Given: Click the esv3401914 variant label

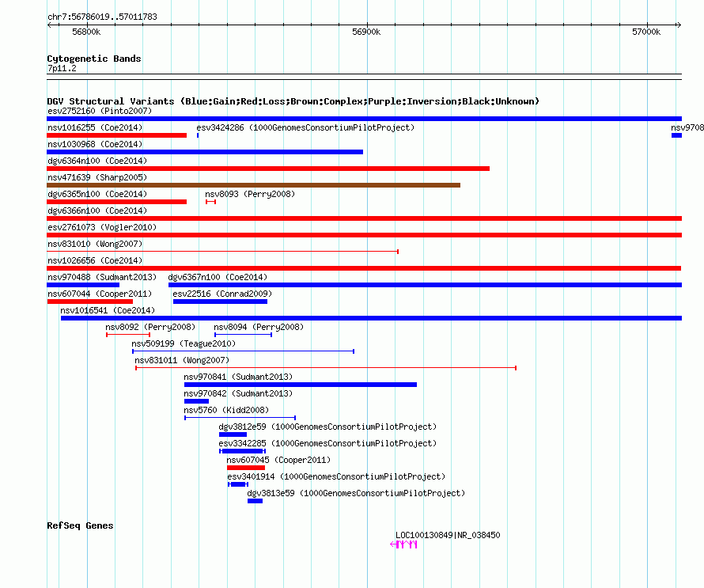Looking at the screenshot, I should [x=336, y=476].
